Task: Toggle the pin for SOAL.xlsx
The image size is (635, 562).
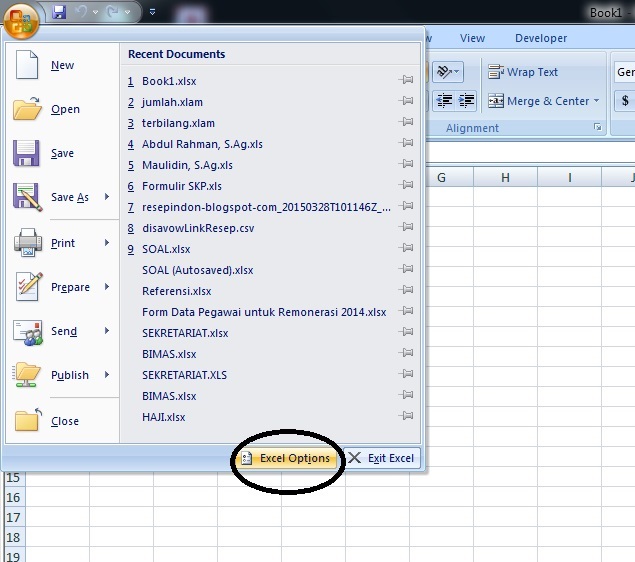Action: pyautogui.click(x=406, y=248)
